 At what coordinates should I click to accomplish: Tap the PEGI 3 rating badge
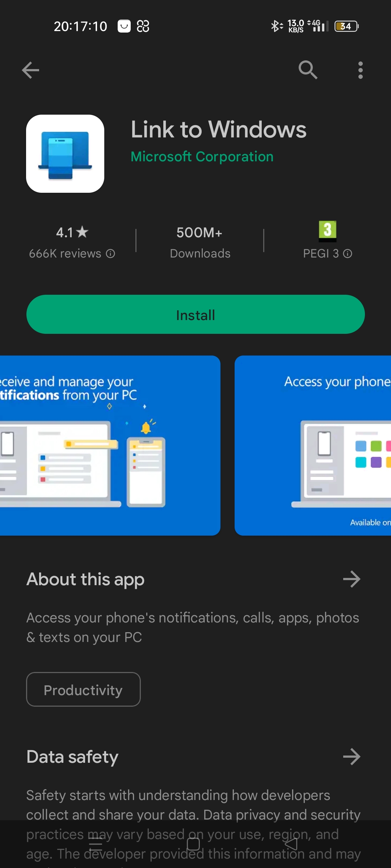click(x=328, y=231)
